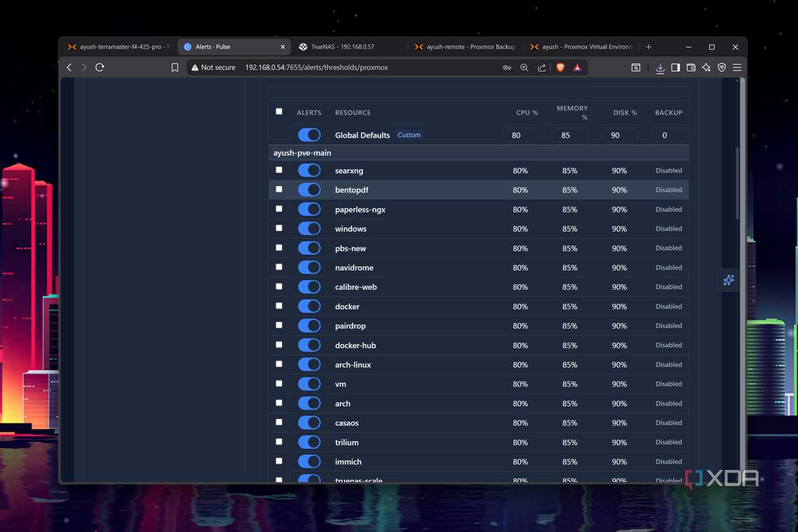The height and width of the screenshot is (532, 798).
Task: Open the Brave Wallet icon
Action: pos(691,67)
